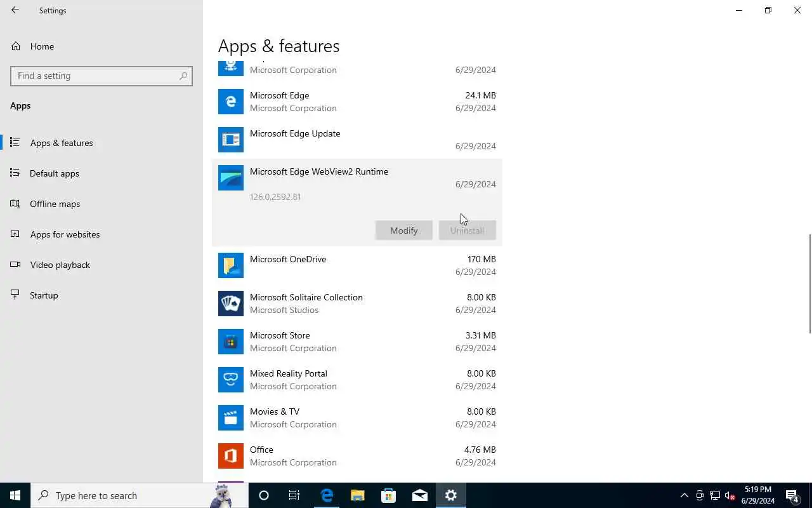Click the Type here to search box
The width and height of the screenshot is (812, 508).
click(x=140, y=495)
